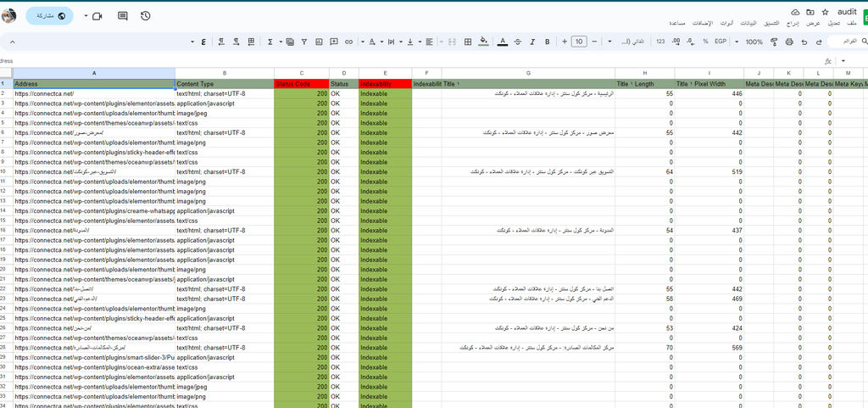
Task: Open the إدراج (Insert) menu
Action: point(793,23)
